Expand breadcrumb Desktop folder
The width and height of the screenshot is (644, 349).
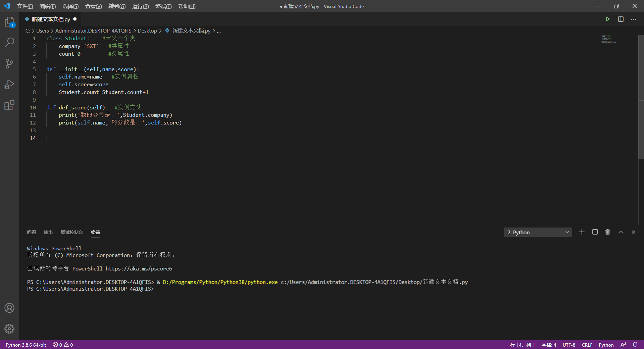[x=147, y=31]
